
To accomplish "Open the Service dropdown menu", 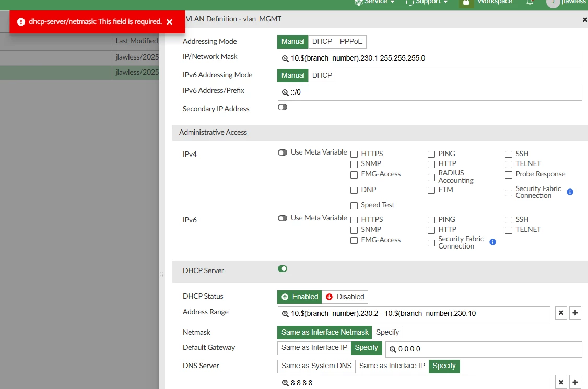I will [375, 2].
